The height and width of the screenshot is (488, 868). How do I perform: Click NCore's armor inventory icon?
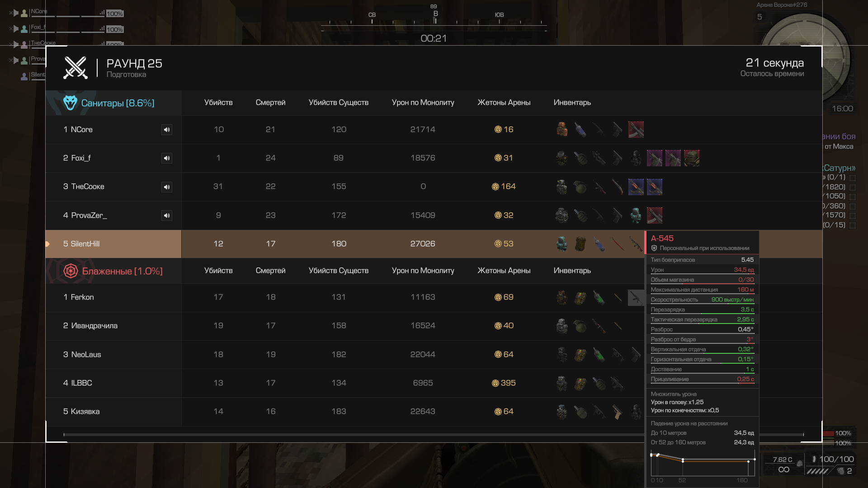562,129
